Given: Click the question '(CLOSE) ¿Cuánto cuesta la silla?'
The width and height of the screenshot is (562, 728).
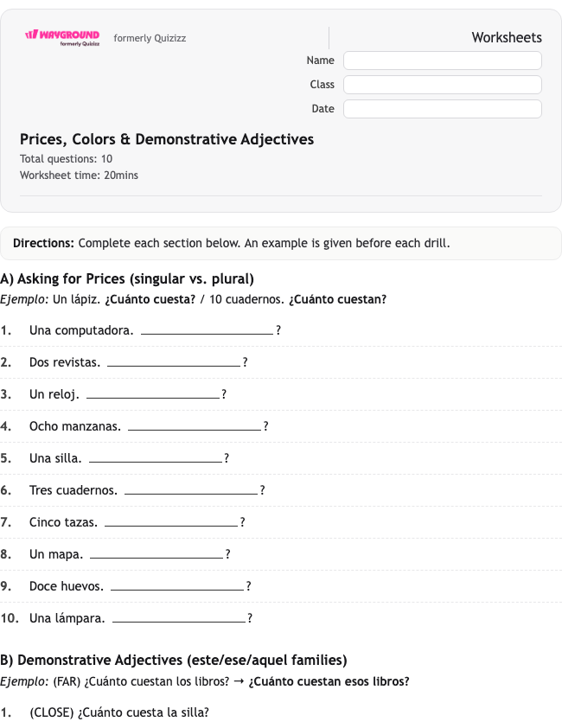Looking at the screenshot, I should pos(119,712).
